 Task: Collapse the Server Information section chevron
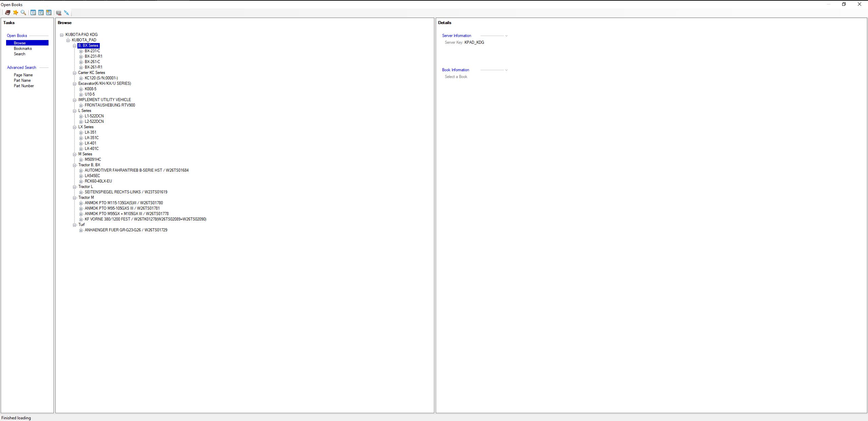(x=506, y=36)
